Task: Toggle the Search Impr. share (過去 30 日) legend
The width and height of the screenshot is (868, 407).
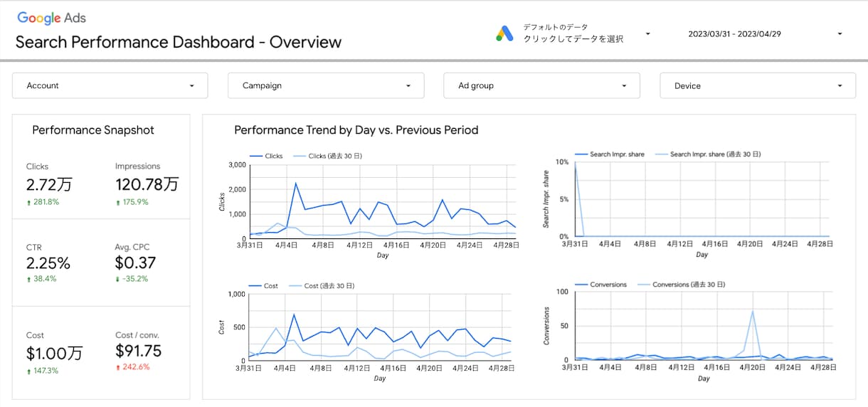Action: pos(707,154)
